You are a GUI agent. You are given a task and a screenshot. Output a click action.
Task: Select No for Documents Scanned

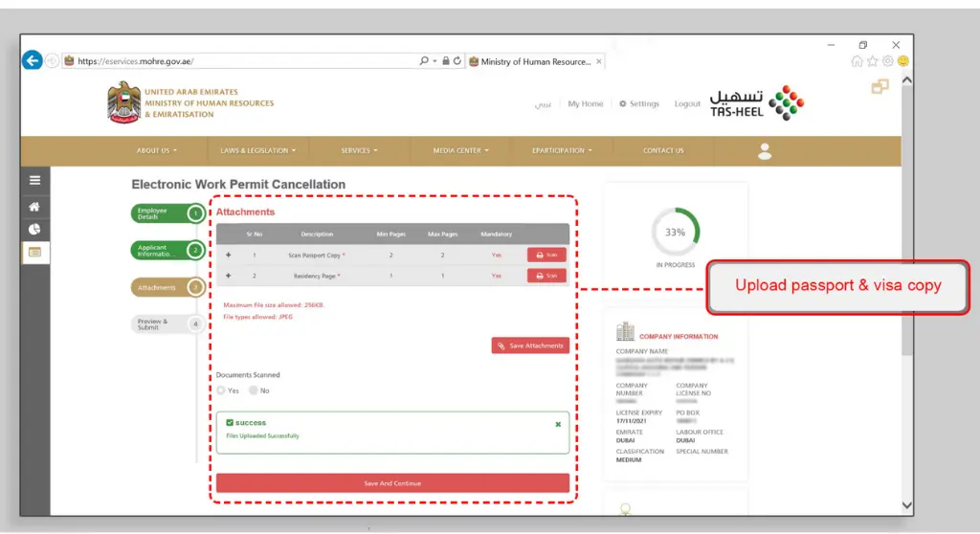coord(253,390)
